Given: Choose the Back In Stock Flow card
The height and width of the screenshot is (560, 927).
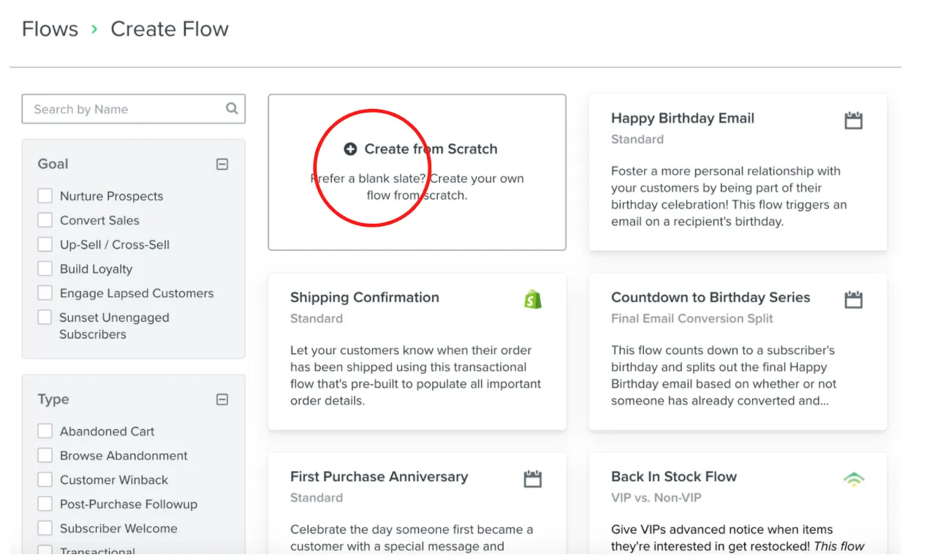Looking at the screenshot, I should [673, 477].
